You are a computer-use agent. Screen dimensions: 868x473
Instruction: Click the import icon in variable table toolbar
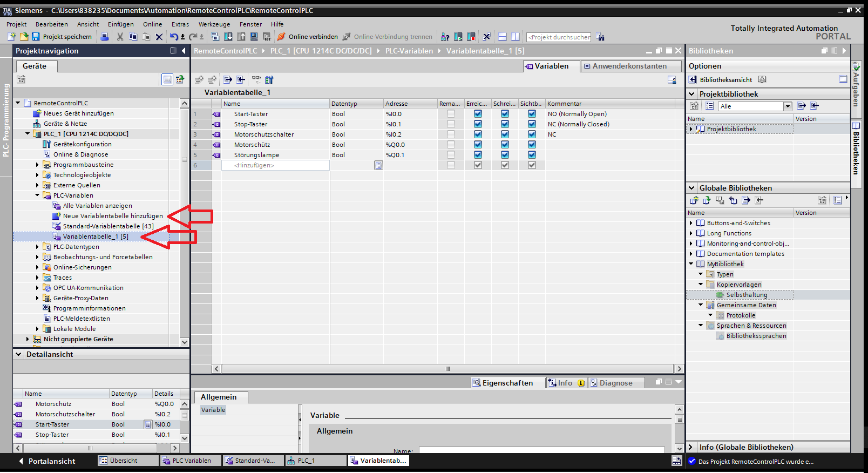coord(241,80)
